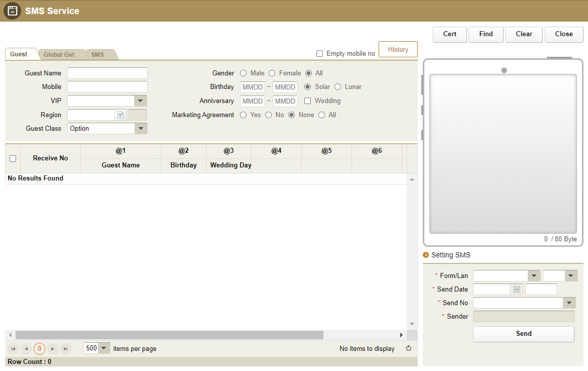Click the Birthday end MMDD field
Image resolution: width=588 pixels, height=371 pixels.
point(285,87)
